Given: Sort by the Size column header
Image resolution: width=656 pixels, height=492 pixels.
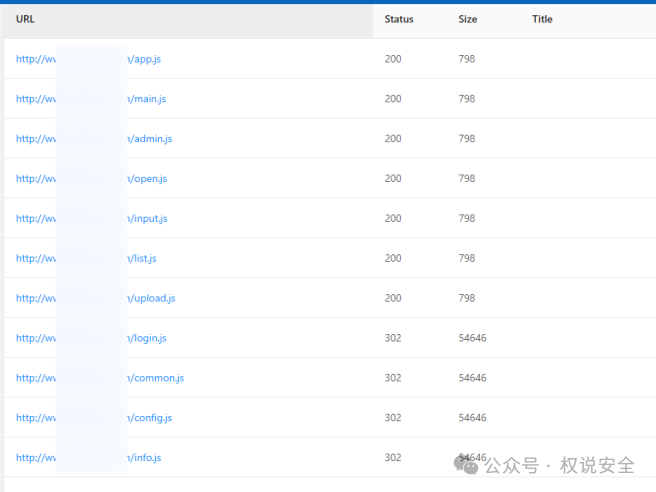Looking at the screenshot, I should point(467,19).
